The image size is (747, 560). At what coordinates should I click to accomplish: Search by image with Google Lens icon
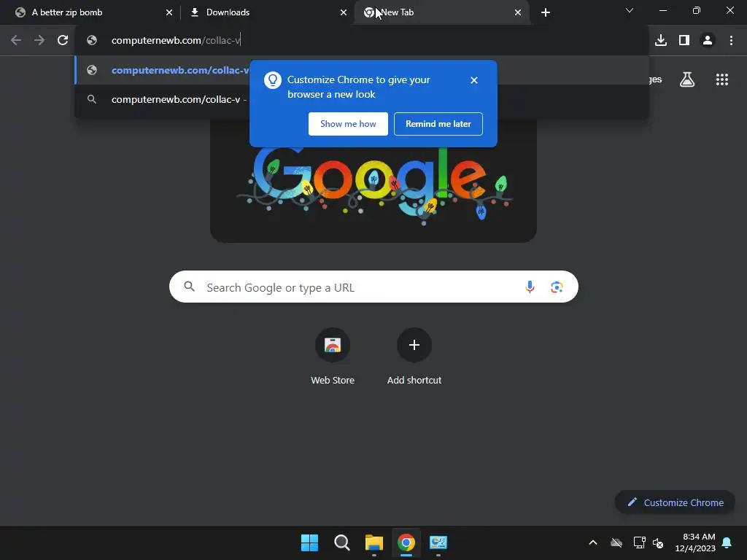pyautogui.click(x=557, y=287)
